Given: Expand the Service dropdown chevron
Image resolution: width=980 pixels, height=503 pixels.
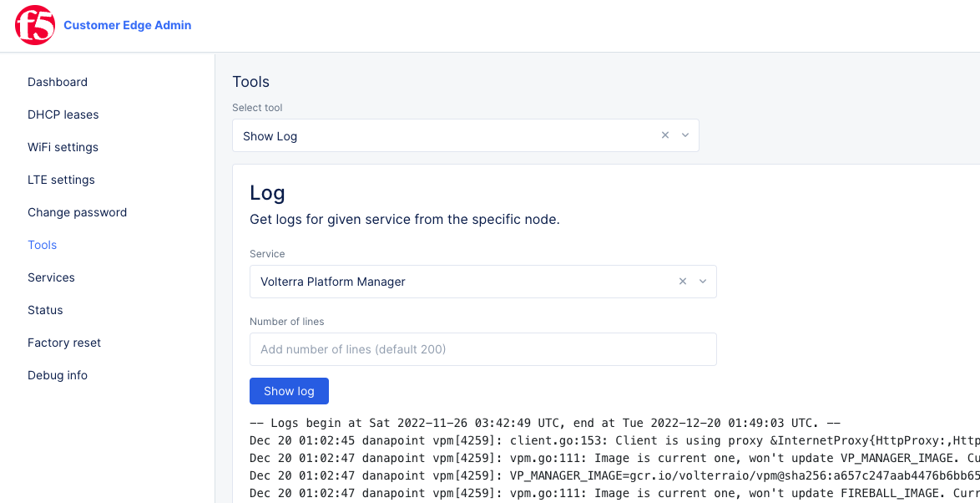Looking at the screenshot, I should tap(702, 282).
